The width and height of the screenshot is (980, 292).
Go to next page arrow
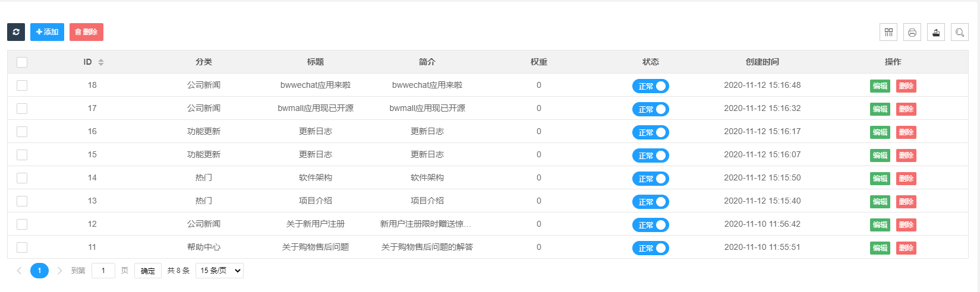point(59,271)
